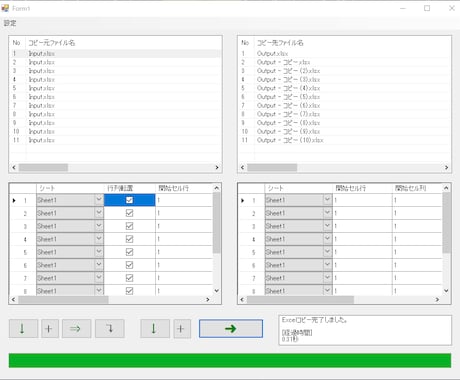Minimize the Form1 window
The width and height of the screenshot is (460, 380).
[x=403, y=8]
